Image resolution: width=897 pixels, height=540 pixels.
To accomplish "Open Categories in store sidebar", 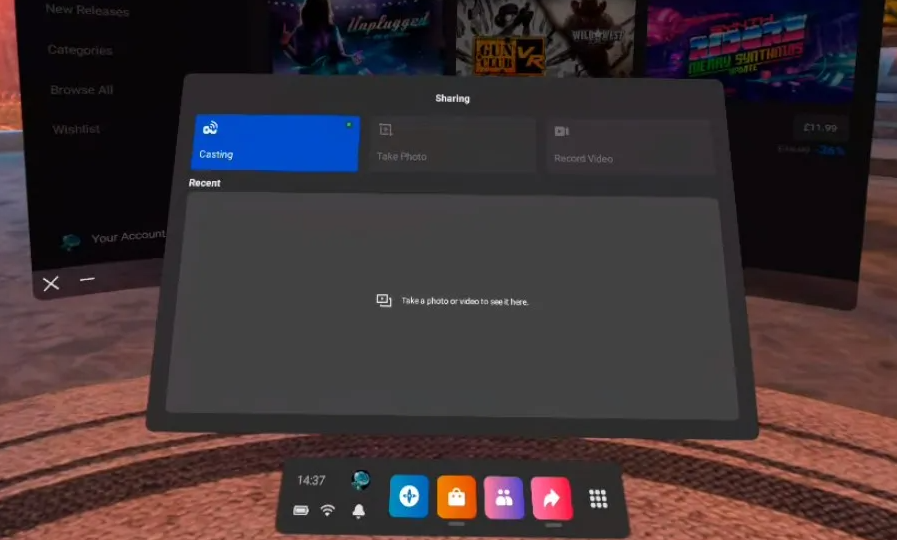I will (80, 50).
